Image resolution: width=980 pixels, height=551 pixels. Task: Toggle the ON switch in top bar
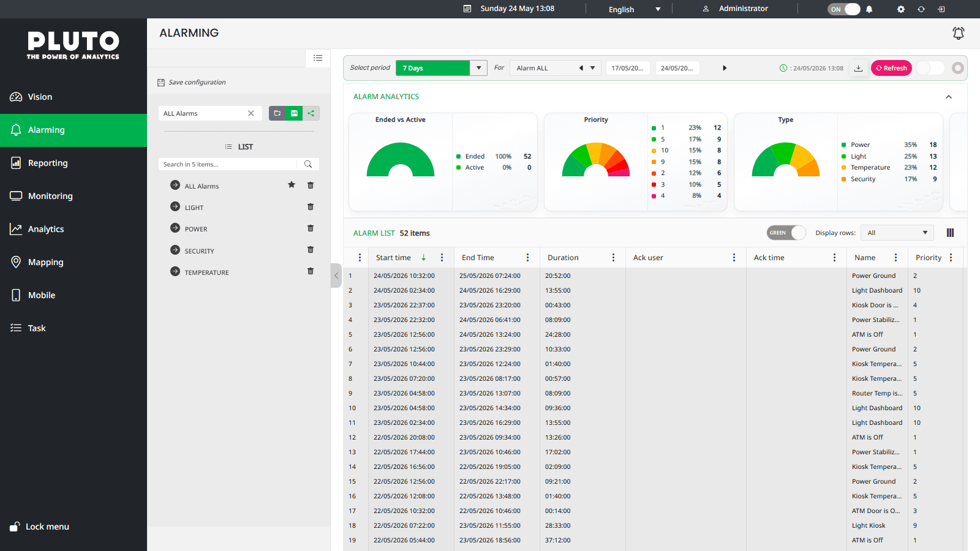pyautogui.click(x=844, y=9)
